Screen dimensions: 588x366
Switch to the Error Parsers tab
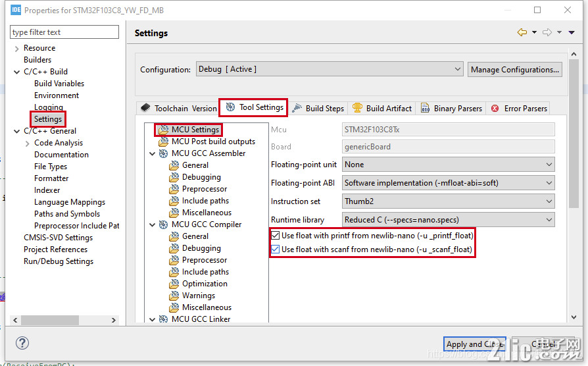click(519, 108)
